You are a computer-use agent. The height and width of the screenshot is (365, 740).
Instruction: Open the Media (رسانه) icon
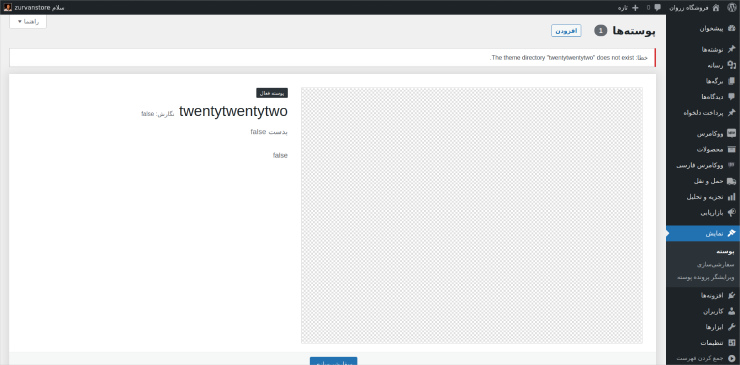pyautogui.click(x=732, y=65)
